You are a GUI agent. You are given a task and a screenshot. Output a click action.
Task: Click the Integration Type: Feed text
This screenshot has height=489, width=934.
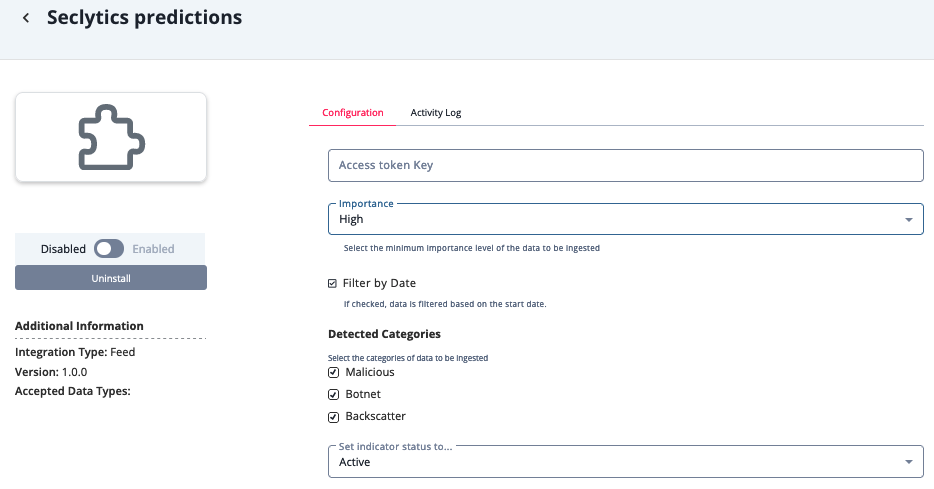tap(75, 352)
